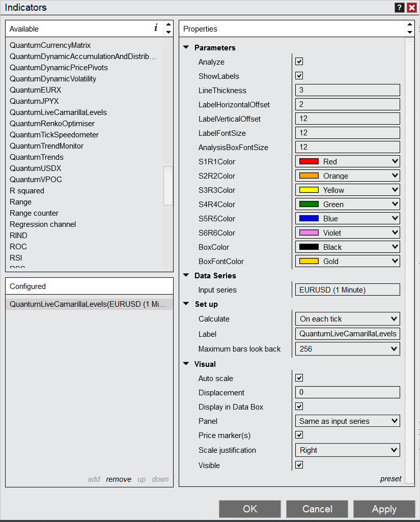The image size is (420, 522).
Task: Open the S2R2Color Orange dropdown
Action: pyautogui.click(x=347, y=176)
